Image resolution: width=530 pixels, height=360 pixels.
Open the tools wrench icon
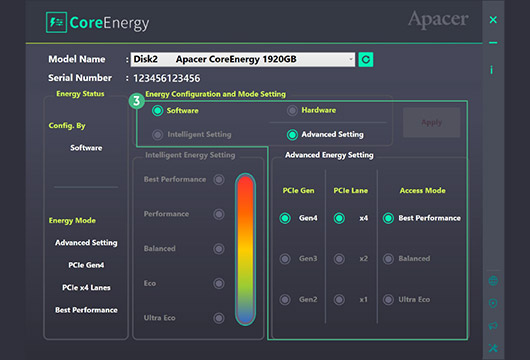(493, 348)
